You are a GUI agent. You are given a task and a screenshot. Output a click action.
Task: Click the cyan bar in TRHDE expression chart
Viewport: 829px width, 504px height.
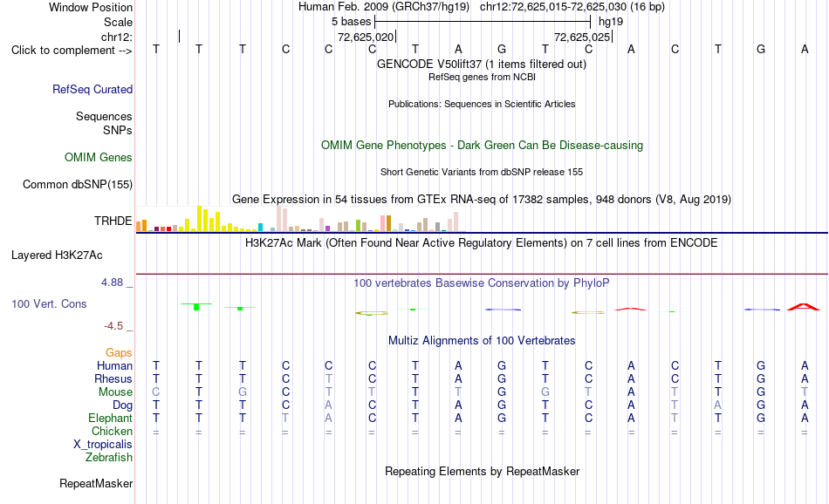pos(260,228)
